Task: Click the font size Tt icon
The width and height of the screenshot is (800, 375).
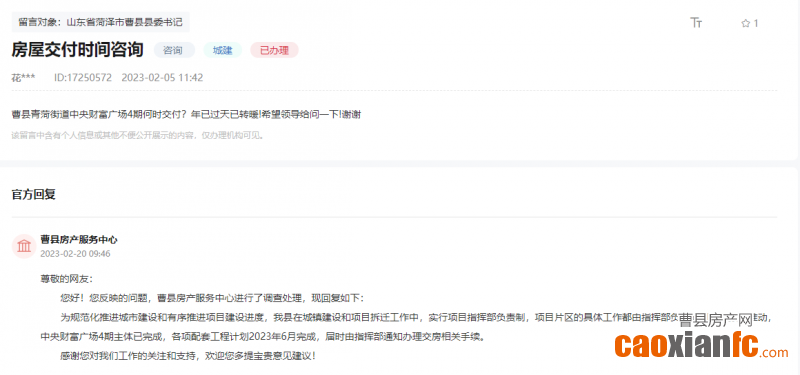Action: point(696,22)
